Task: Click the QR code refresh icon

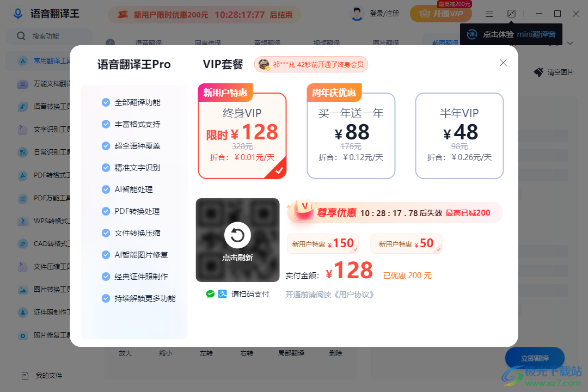Action: pos(237,235)
